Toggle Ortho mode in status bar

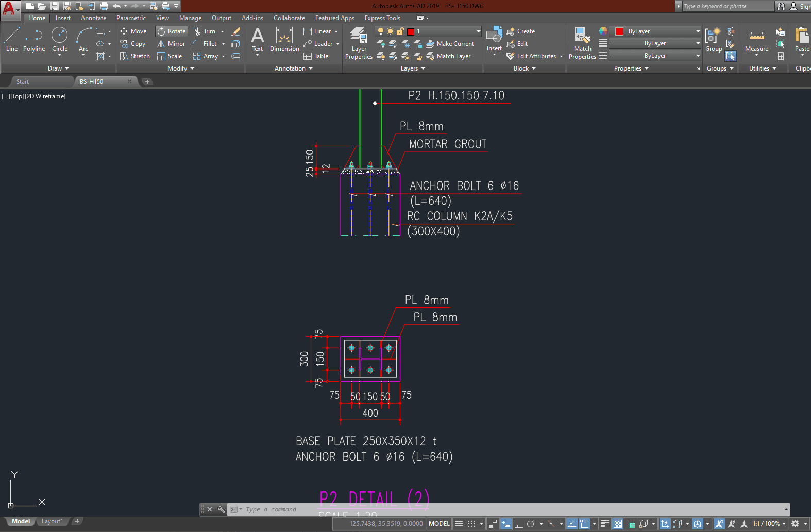point(518,524)
